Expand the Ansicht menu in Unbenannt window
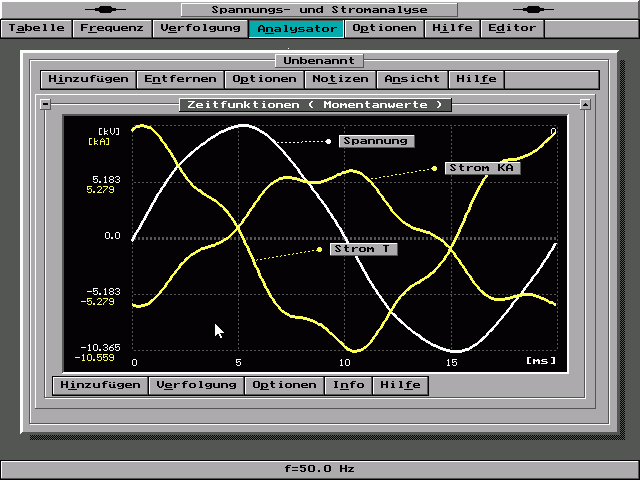640x480 pixels. point(412,79)
